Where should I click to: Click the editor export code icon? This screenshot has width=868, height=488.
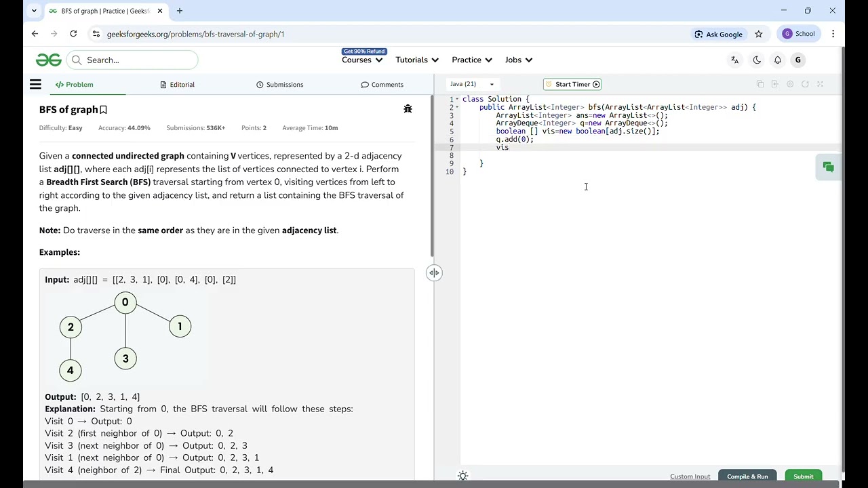click(x=774, y=84)
